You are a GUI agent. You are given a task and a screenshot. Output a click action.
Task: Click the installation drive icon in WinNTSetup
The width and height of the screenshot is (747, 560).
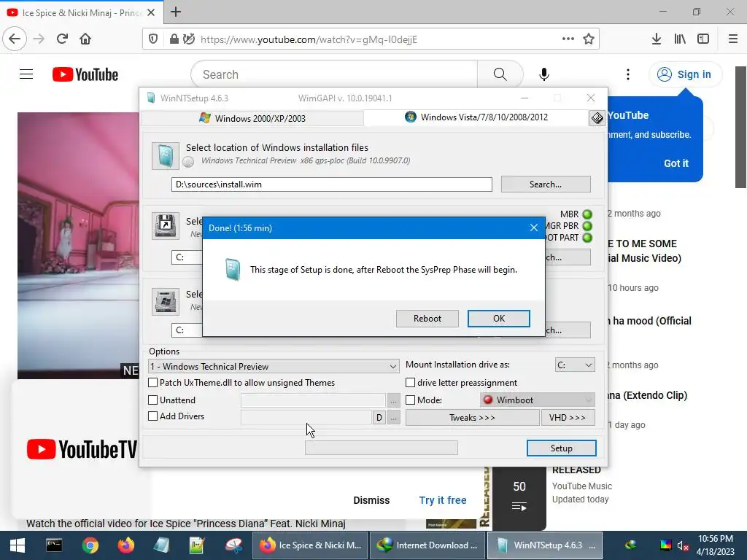tap(166, 301)
